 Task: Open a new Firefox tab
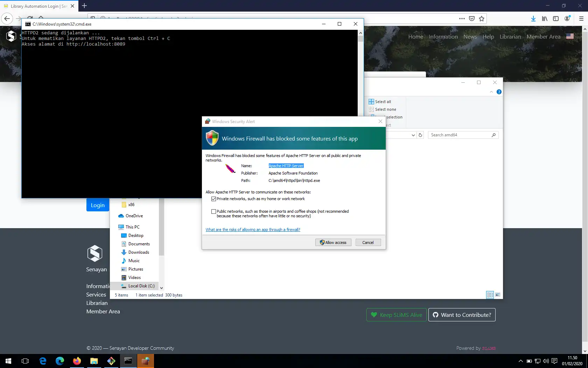click(84, 6)
